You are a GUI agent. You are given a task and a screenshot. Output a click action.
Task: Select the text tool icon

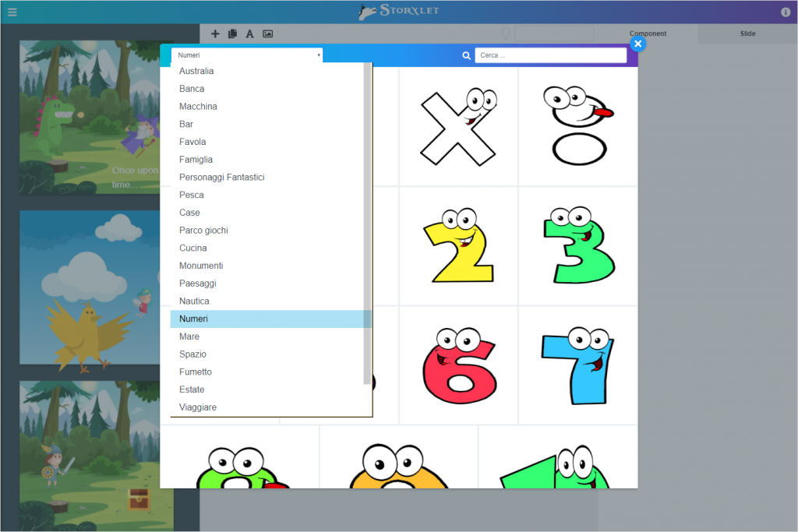click(249, 33)
